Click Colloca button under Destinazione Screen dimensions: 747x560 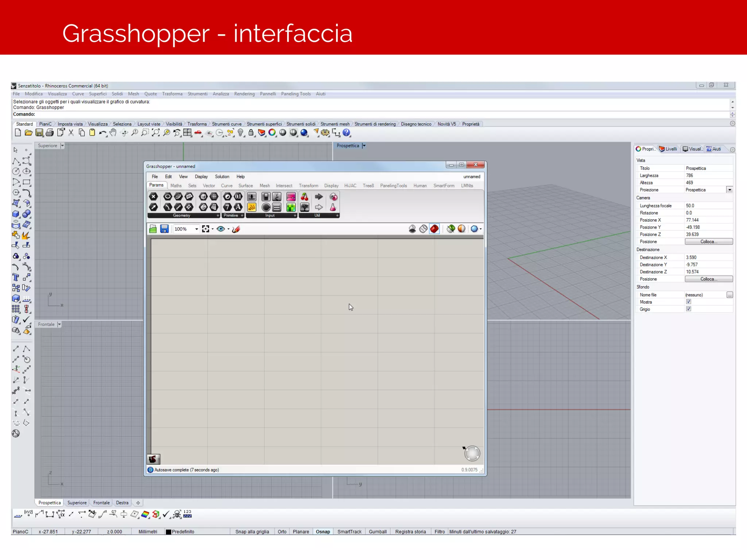click(709, 279)
